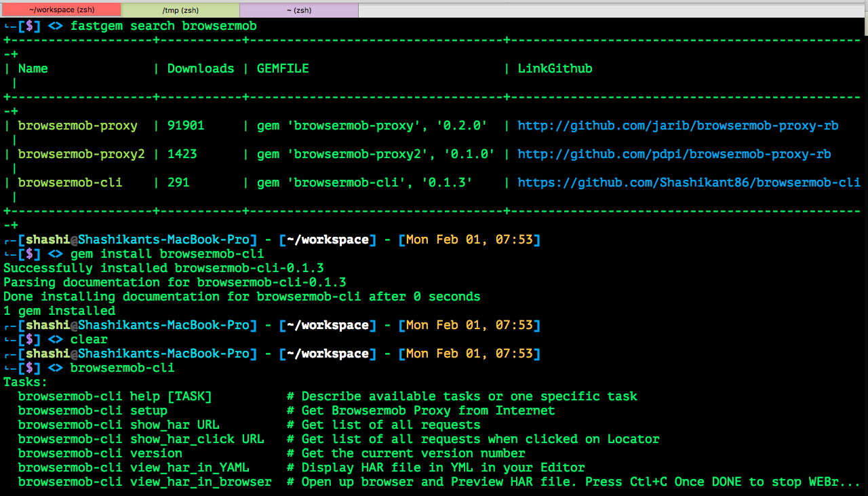868x496 pixels.
Task: Click 'browsermob-cli version' entry
Action: pyautogui.click(x=100, y=453)
